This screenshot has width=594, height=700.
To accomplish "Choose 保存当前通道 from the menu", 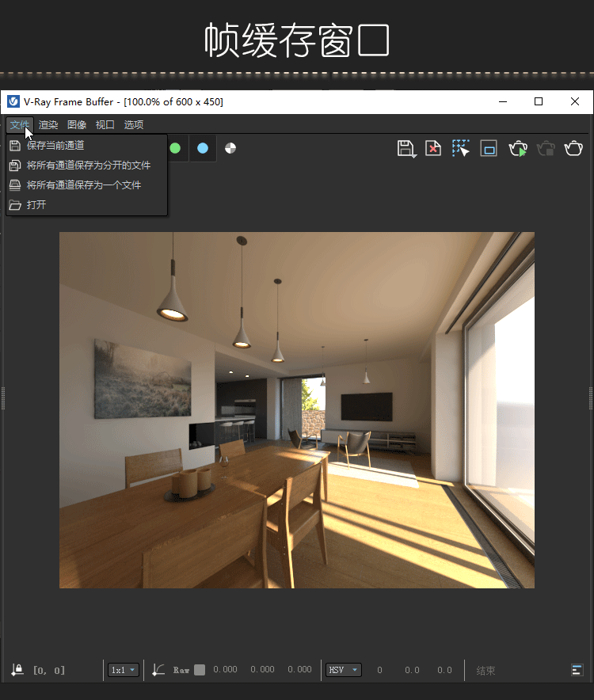I will click(x=86, y=145).
